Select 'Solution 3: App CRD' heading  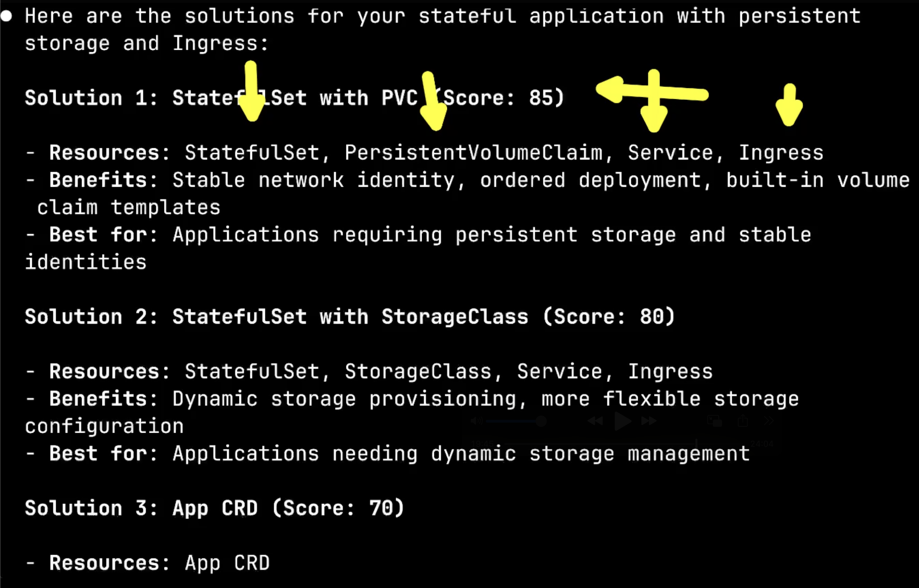pos(141,508)
